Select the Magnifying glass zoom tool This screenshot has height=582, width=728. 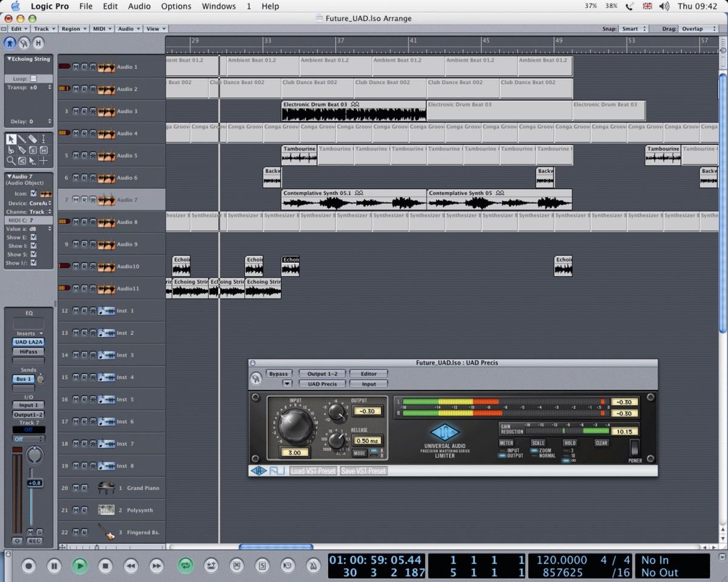coord(11,161)
